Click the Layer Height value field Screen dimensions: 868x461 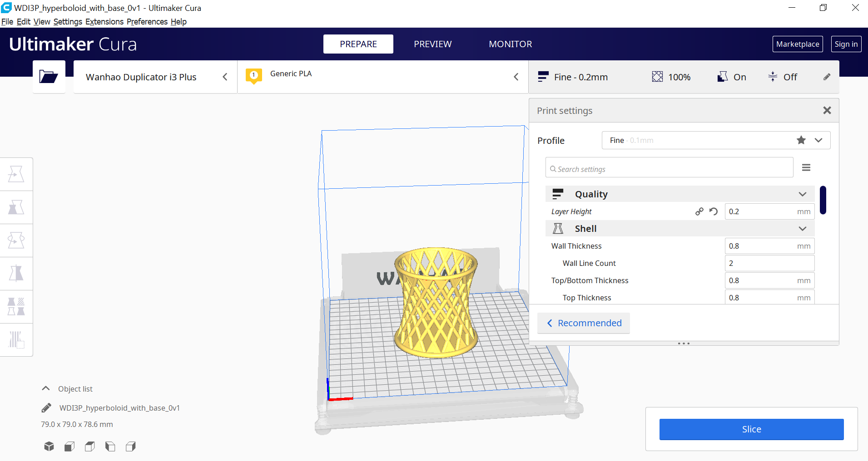769,211
